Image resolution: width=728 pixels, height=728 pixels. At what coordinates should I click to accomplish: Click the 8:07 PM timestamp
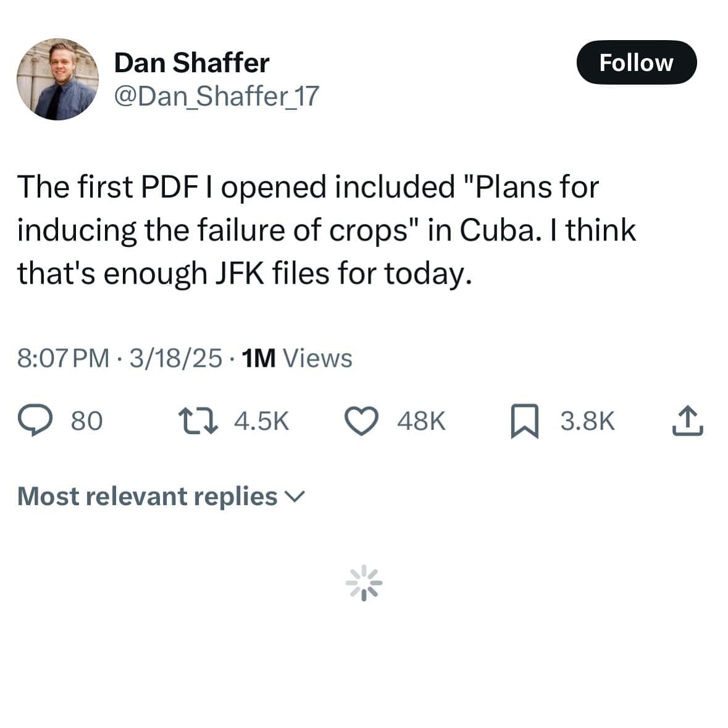pyautogui.click(x=63, y=358)
